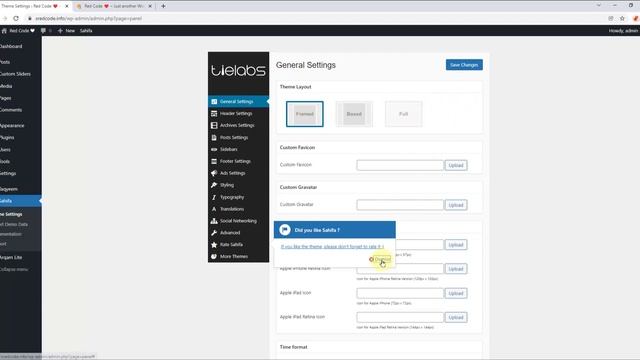Click the Social Networking icon

pyautogui.click(x=214, y=221)
